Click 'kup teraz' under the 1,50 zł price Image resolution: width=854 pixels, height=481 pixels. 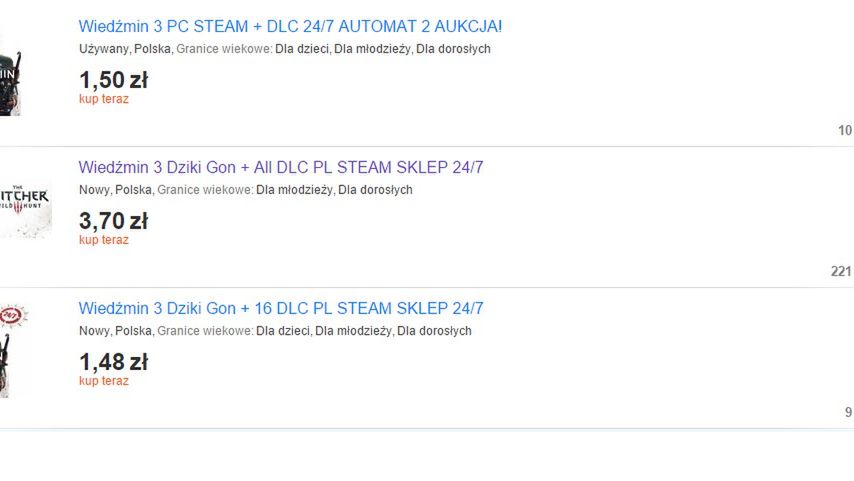pos(104,99)
